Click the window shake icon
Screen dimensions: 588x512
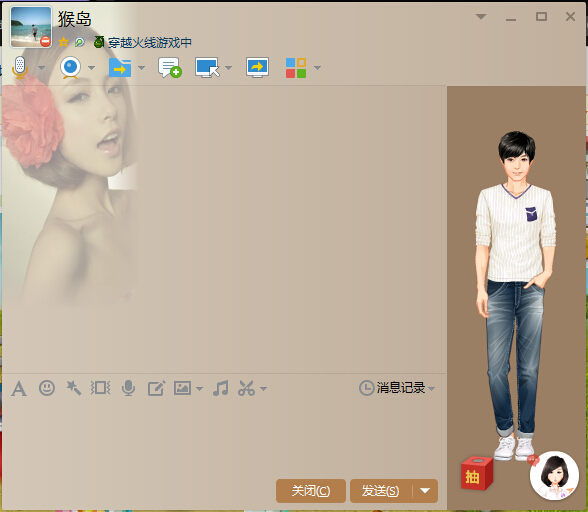(100, 388)
